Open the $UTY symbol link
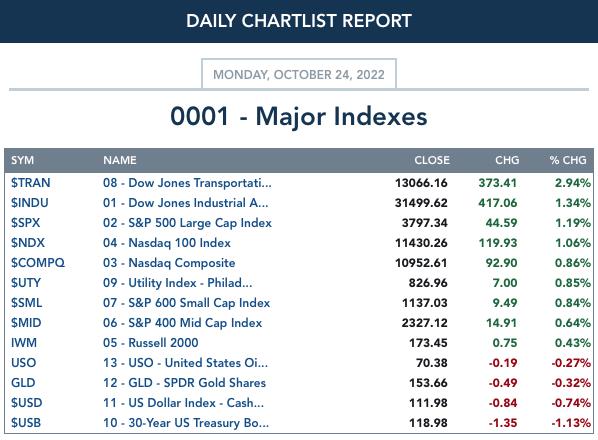 (x=26, y=283)
